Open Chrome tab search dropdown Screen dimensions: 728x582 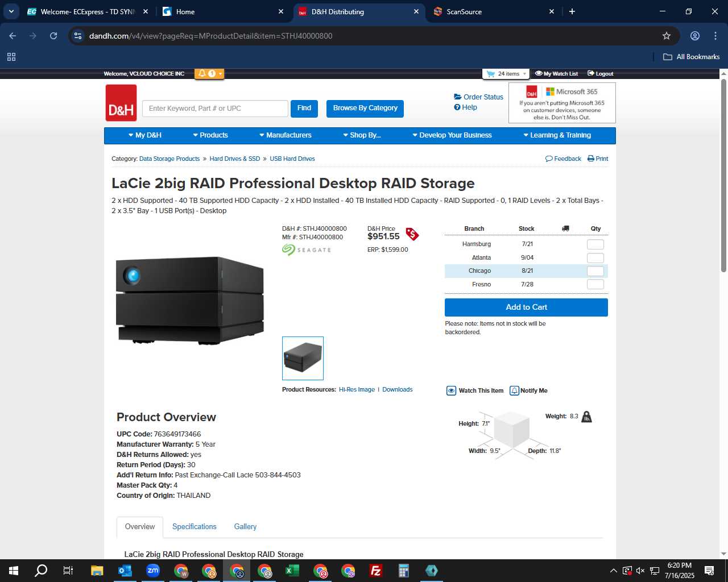point(11,11)
